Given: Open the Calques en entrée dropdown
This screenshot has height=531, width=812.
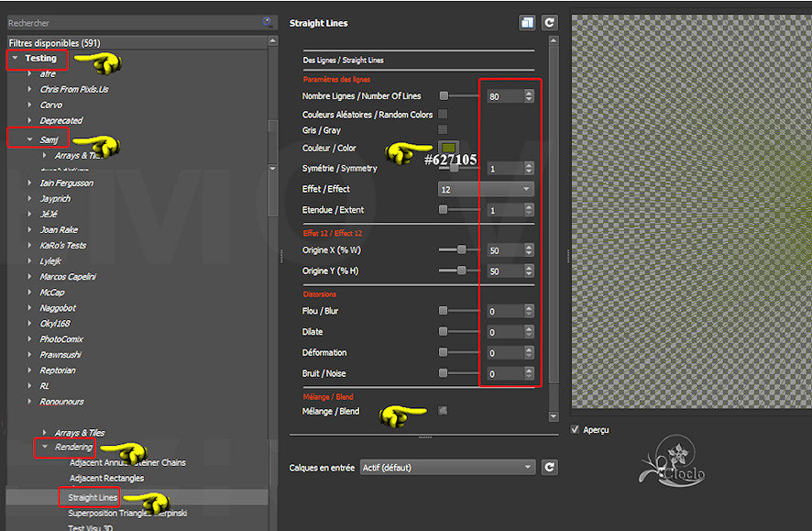Looking at the screenshot, I should pos(447,467).
